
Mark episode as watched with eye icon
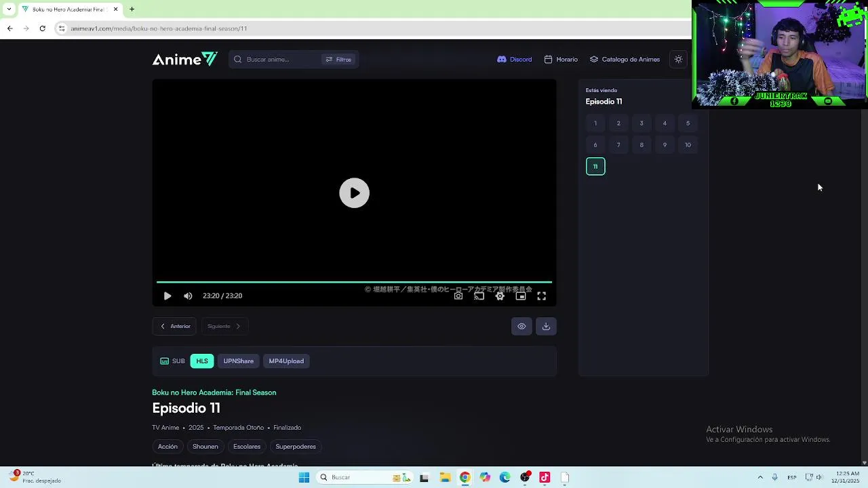click(521, 327)
